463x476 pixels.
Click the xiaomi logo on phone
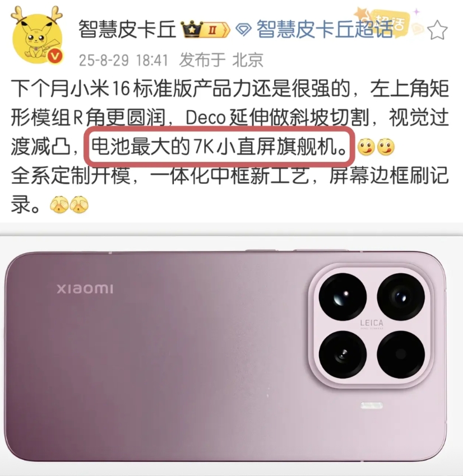pos(85,289)
